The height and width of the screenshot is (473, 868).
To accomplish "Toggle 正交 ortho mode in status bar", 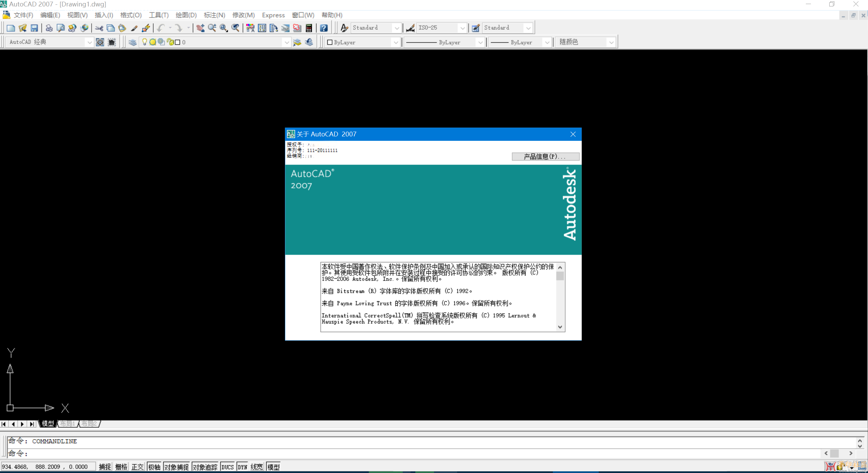I will coord(138,467).
